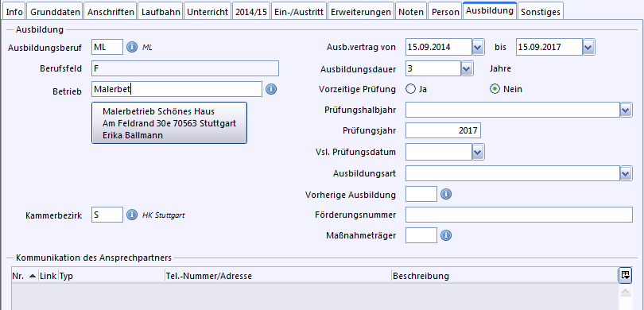
Task: Click the Kammerbezirk info icon
Action: [x=131, y=215]
